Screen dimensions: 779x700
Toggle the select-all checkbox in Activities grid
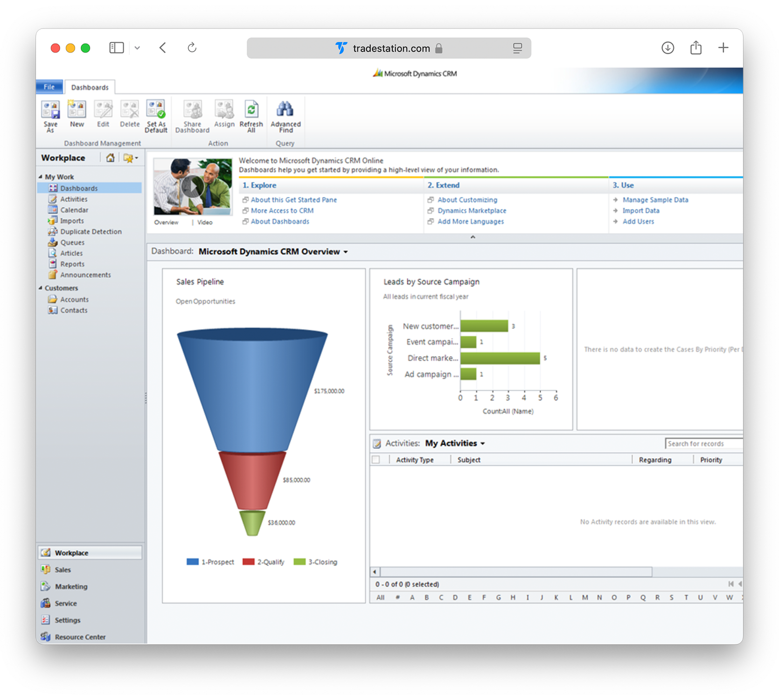coord(376,460)
